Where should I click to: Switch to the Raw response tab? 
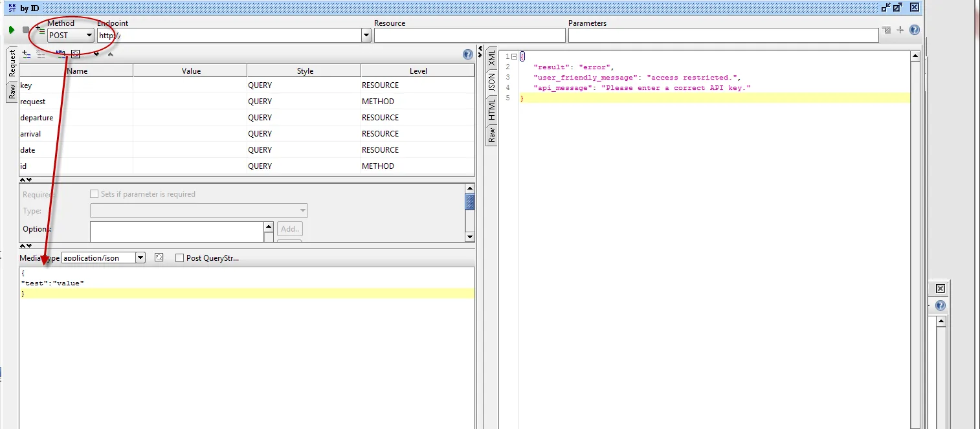[491, 135]
